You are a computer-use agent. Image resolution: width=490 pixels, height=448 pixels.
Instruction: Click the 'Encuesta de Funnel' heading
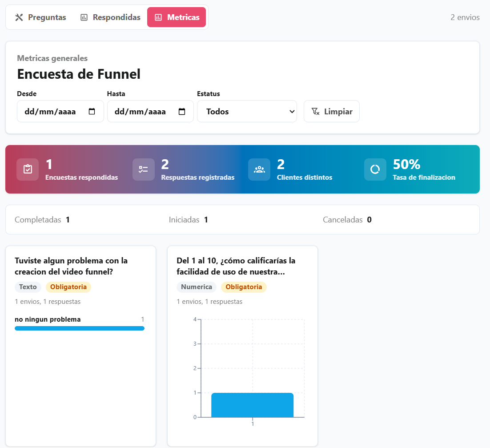79,74
